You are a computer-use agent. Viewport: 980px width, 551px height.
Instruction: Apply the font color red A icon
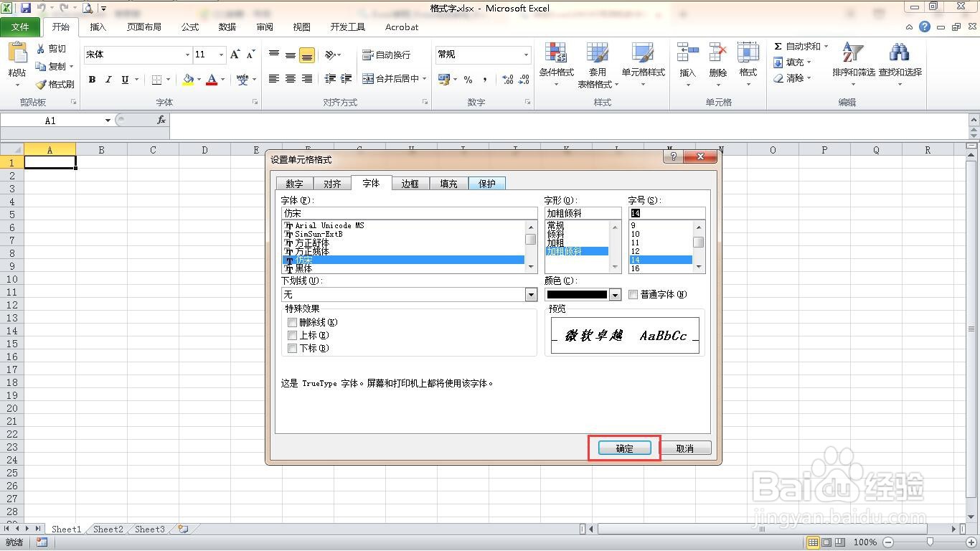(x=212, y=80)
